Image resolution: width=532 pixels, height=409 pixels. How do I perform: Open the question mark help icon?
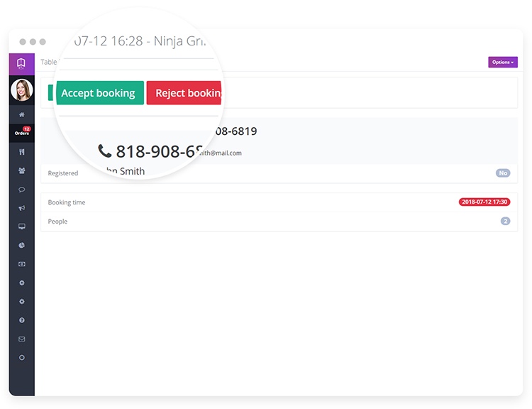[22, 320]
